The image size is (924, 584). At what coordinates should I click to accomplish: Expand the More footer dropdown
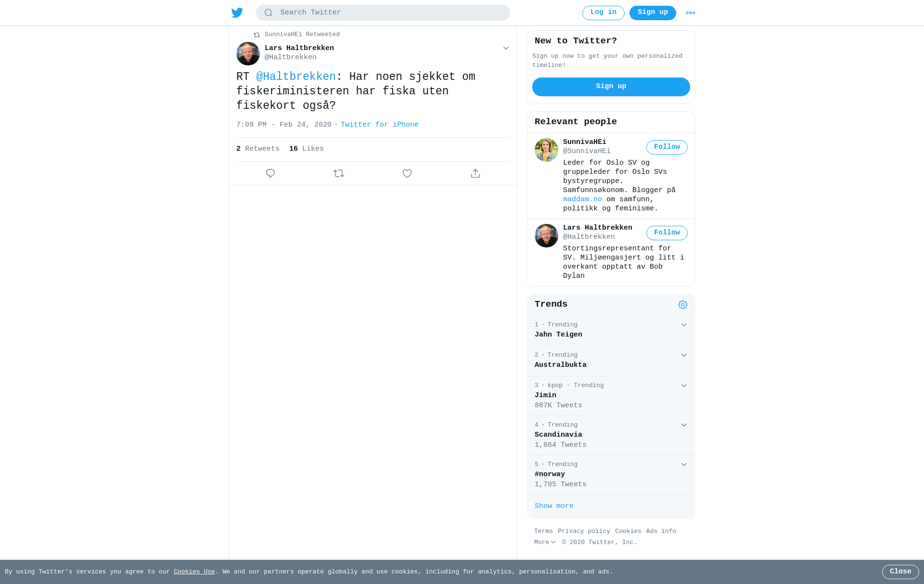point(545,542)
